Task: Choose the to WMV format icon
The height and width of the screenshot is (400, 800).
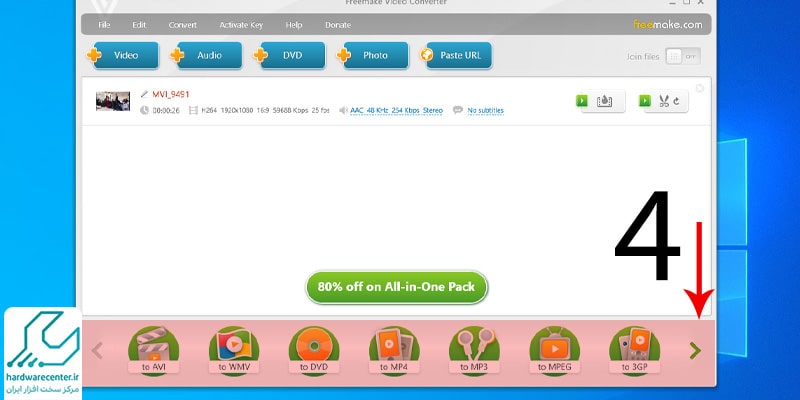Action: tap(234, 352)
